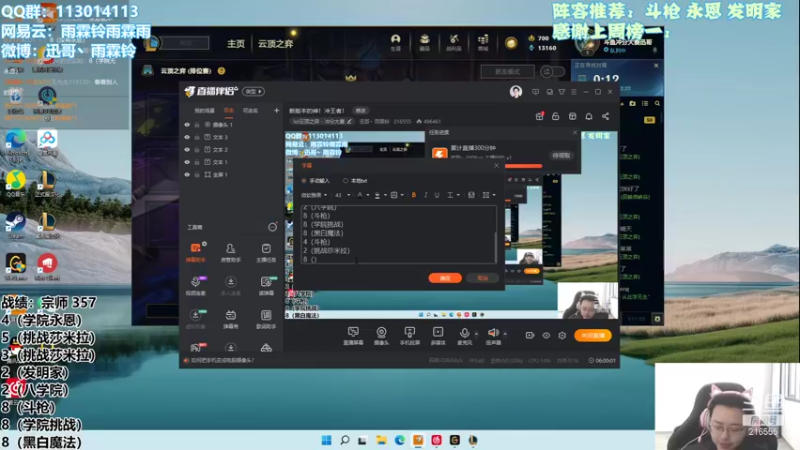Screen dimensions: 800x450
Task: Click toolbox edit circle icon
Action: point(272,227)
